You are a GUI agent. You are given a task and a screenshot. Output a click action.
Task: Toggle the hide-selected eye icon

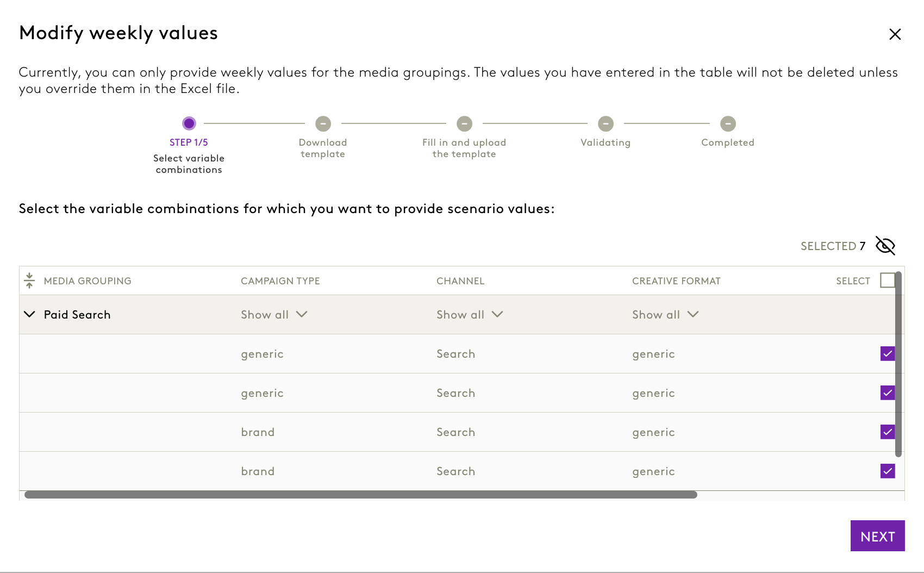point(885,246)
